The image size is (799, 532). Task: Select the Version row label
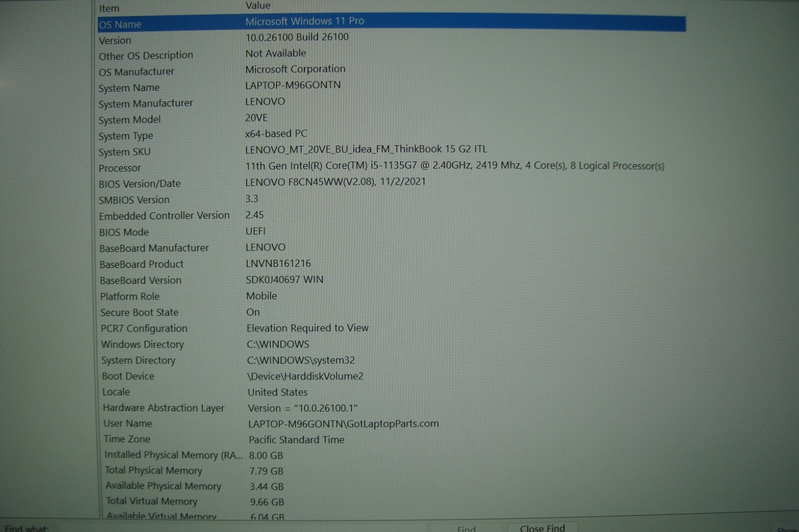tap(115, 40)
